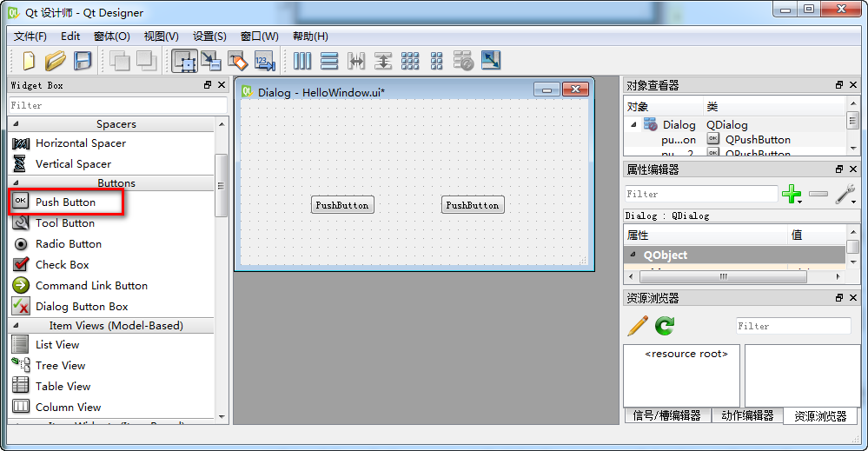This screenshot has height=451, width=868.
Task: Collapse the Buttons category
Action: (16, 182)
